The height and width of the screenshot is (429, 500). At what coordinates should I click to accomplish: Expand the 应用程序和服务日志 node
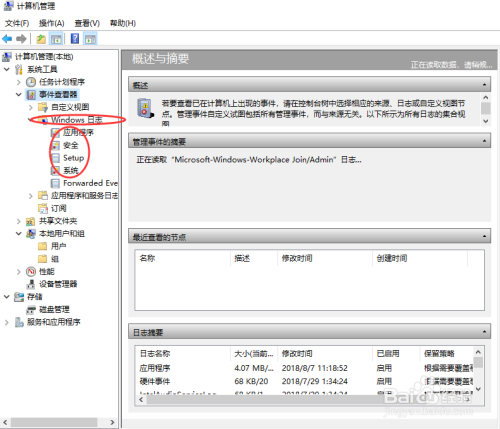click(x=31, y=196)
